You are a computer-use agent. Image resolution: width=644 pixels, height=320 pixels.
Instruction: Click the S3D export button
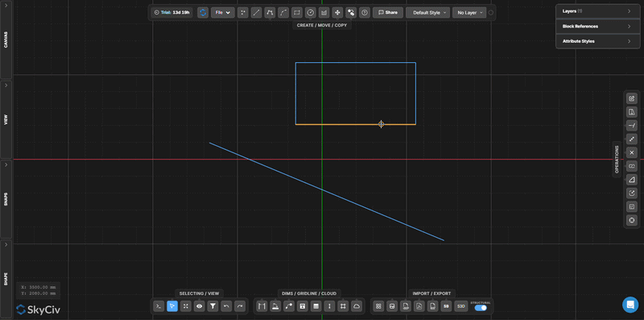[461, 306]
